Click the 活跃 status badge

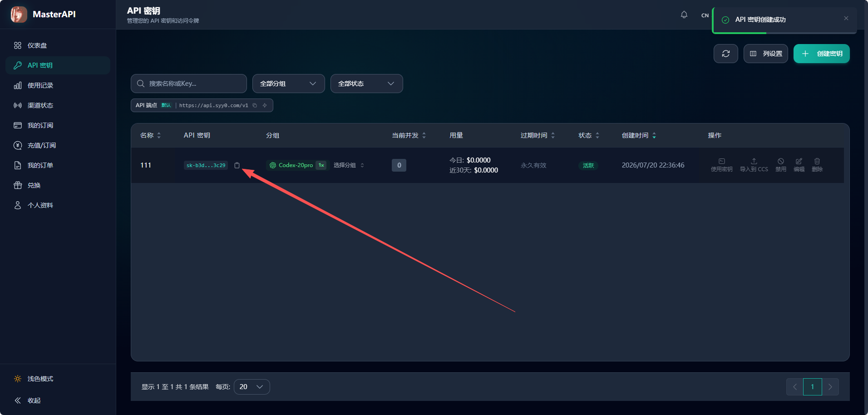pos(588,165)
